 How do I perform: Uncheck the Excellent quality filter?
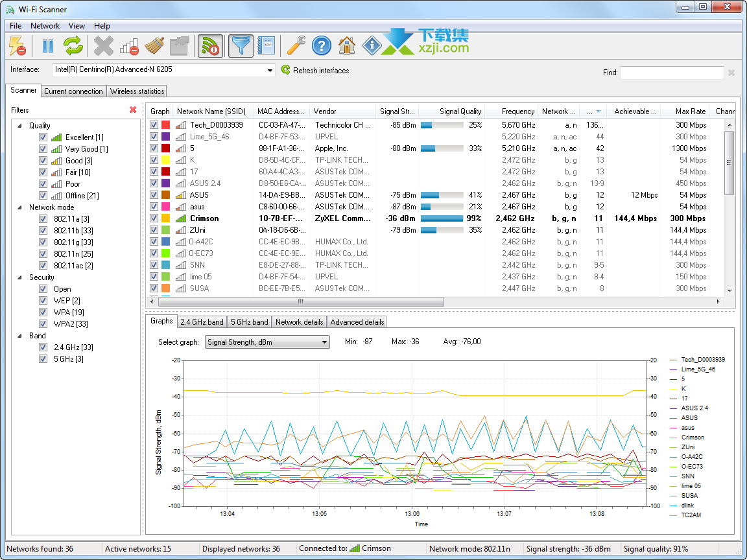43,137
